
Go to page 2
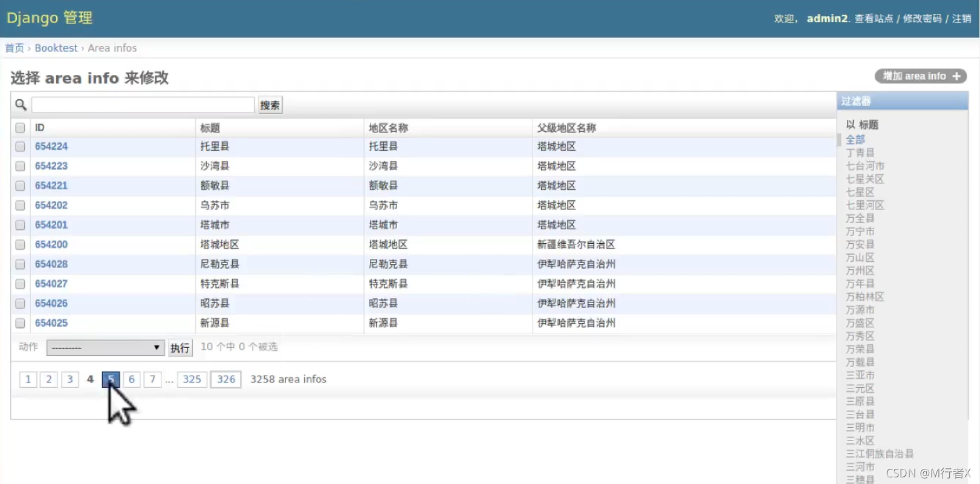49,379
